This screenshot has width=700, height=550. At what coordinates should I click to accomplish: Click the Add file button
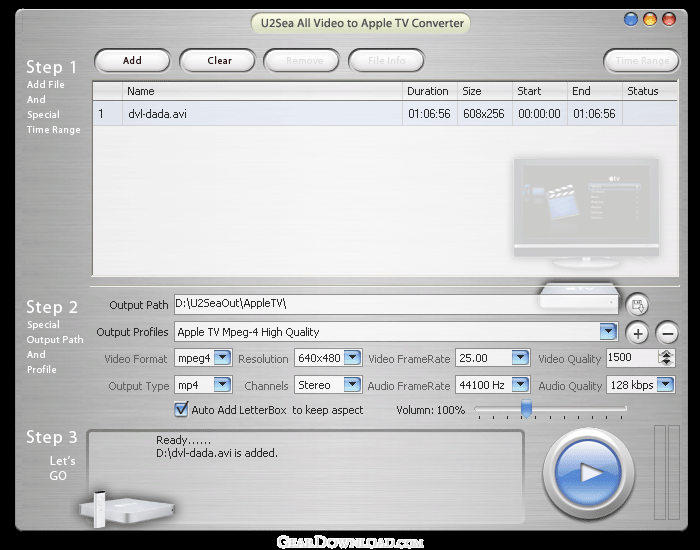point(132,61)
